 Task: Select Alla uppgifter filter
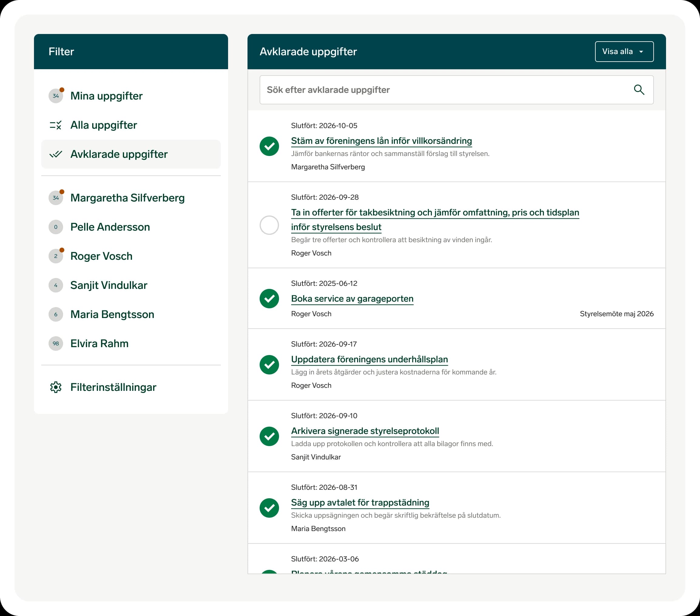click(x=131, y=125)
